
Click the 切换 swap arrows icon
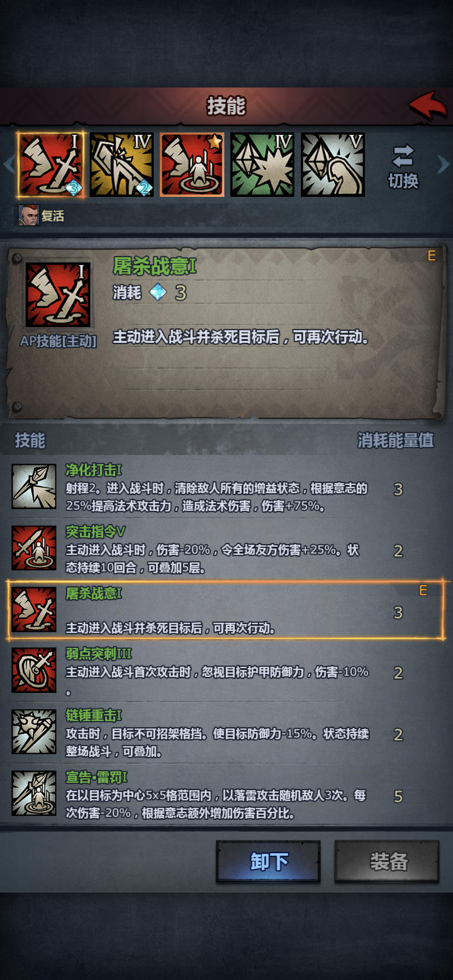click(403, 156)
